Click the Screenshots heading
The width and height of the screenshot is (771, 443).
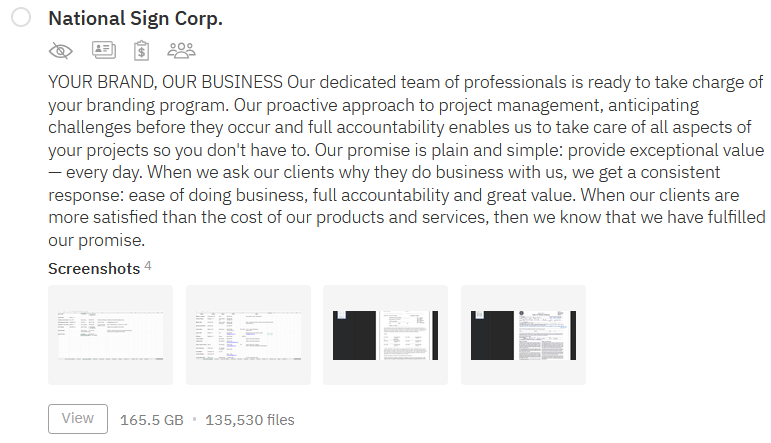94,269
